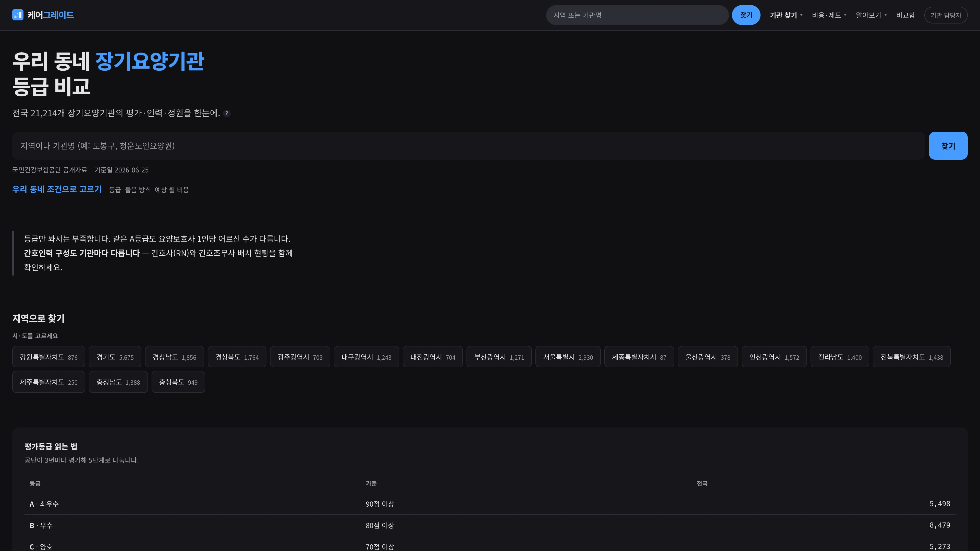The image size is (980, 551).
Task: Select 충청북도 region chip
Action: coord(178,382)
